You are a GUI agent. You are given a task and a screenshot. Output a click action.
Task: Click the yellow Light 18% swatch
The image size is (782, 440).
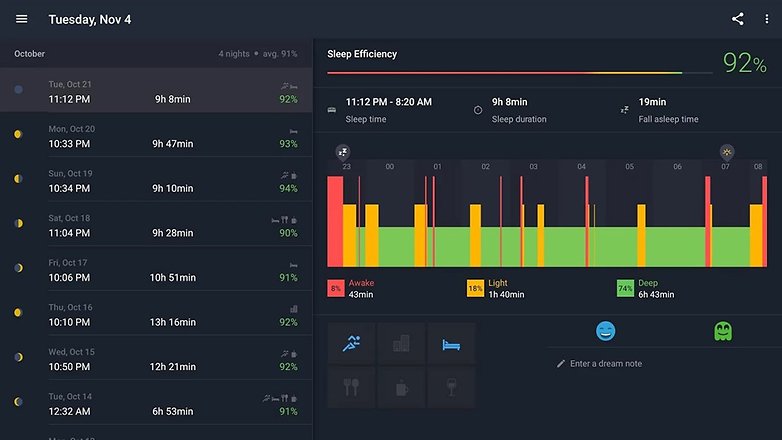pyautogui.click(x=475, y=288)
